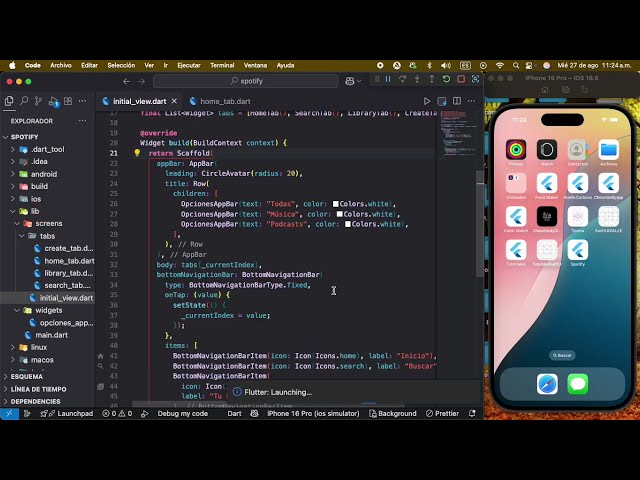Open the Run and Debug view
The image size is (640, 480).
click(53, 101)
